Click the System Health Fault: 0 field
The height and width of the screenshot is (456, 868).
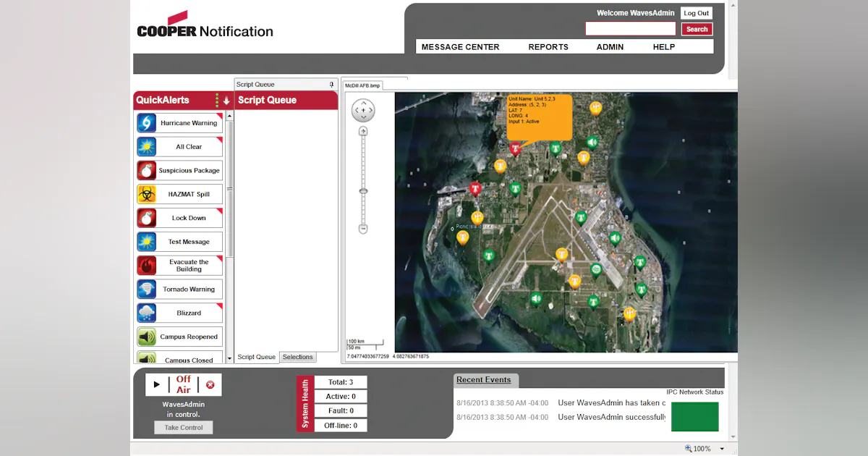tap(341, 411)
